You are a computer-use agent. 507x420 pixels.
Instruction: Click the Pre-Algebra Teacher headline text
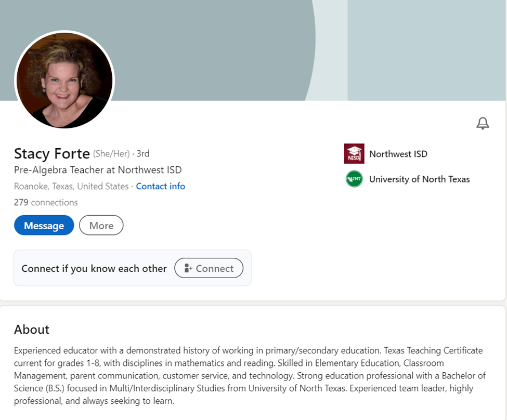coord(98,170)
